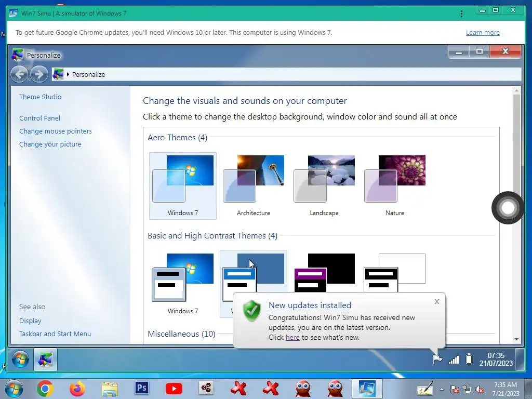This screenshot has width=532, height=399.
Task: Click the second red googly-eyed creature icon
Action: [336, 389]
